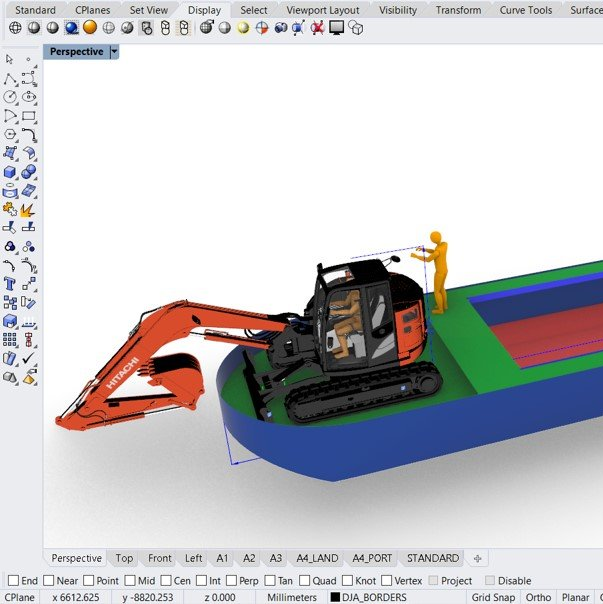
Task: Click the Wireframe display mode icon
Action: pos(14,28)
